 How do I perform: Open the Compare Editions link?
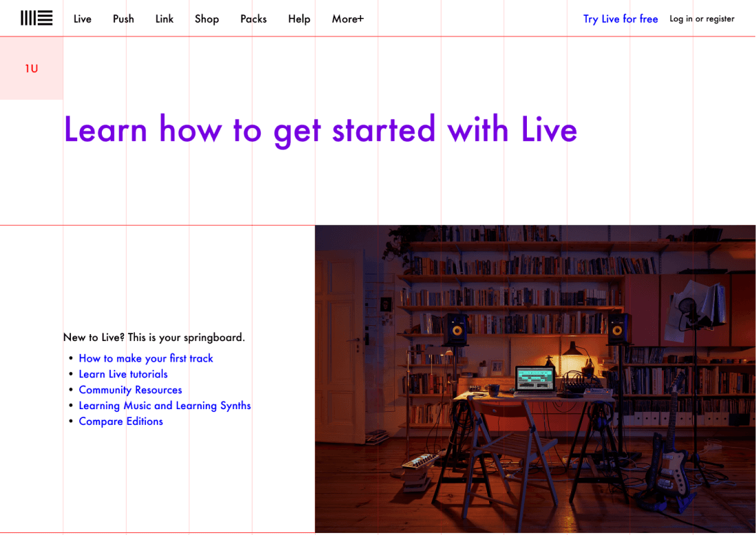pos(120,422)
